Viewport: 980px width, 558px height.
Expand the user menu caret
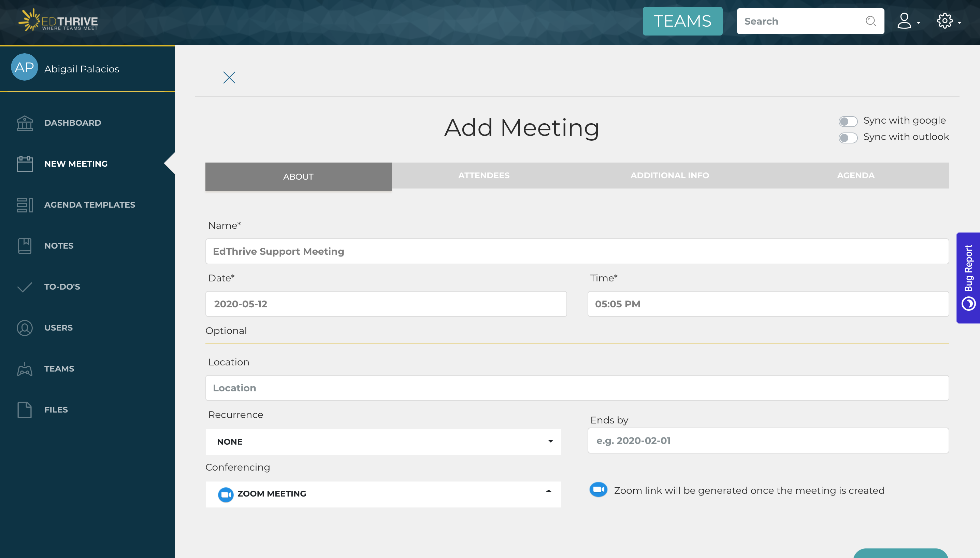(918, 23)
